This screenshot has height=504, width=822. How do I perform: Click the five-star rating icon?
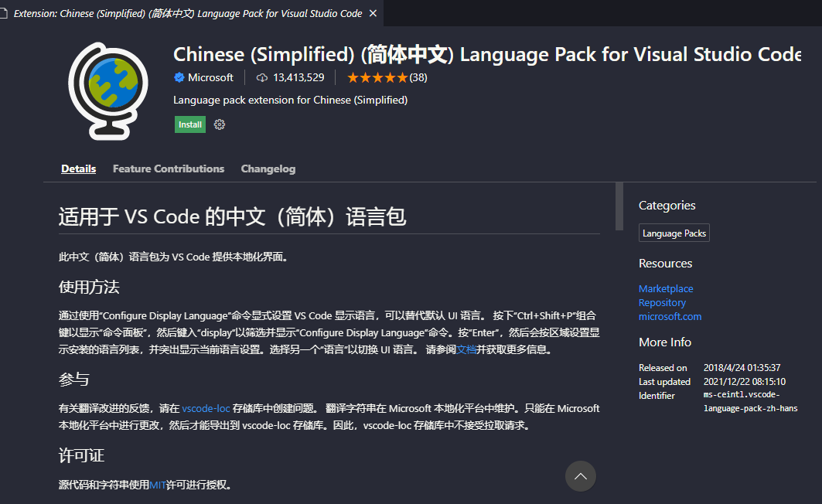click(377, 77)
